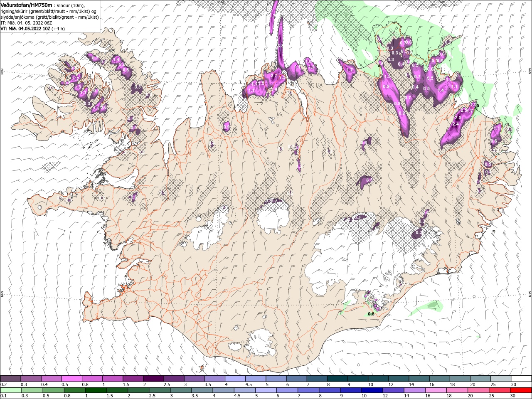
Task: Pick the green lower scale swatch between 0.5 and 0.8
Action: (53, 390)
